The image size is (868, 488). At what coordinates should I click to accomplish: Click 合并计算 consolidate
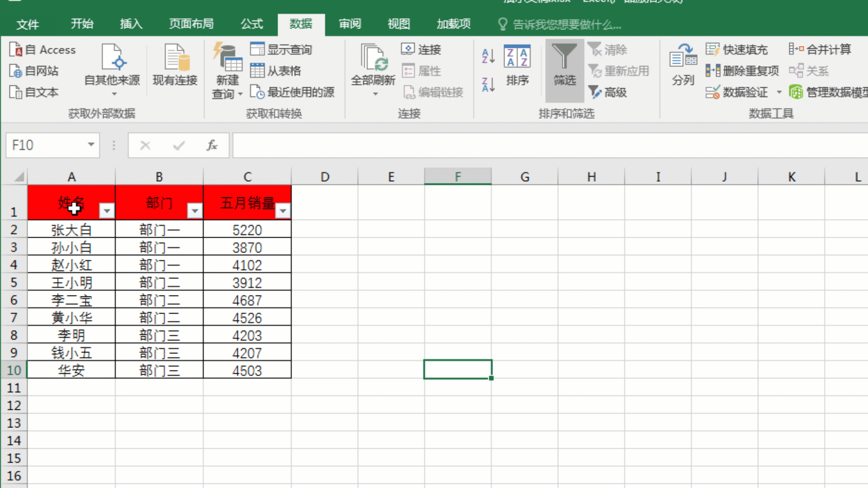coord(820,50)
